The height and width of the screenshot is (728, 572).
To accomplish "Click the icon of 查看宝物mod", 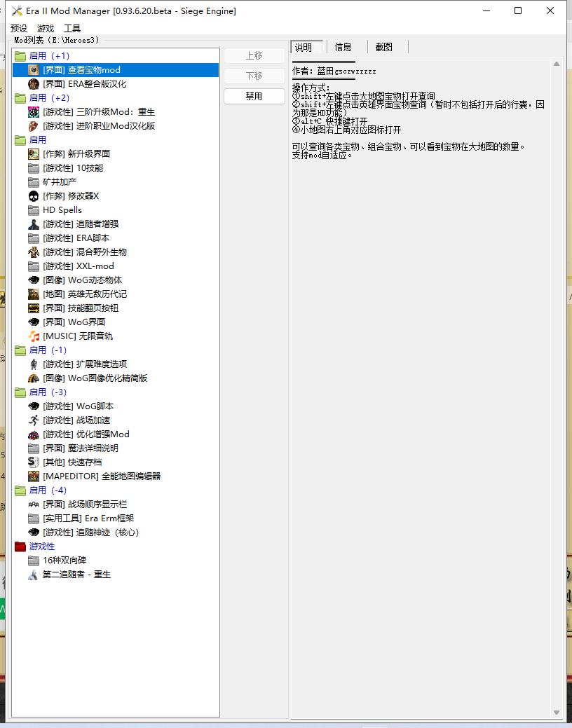I will (x=34, y=70).
